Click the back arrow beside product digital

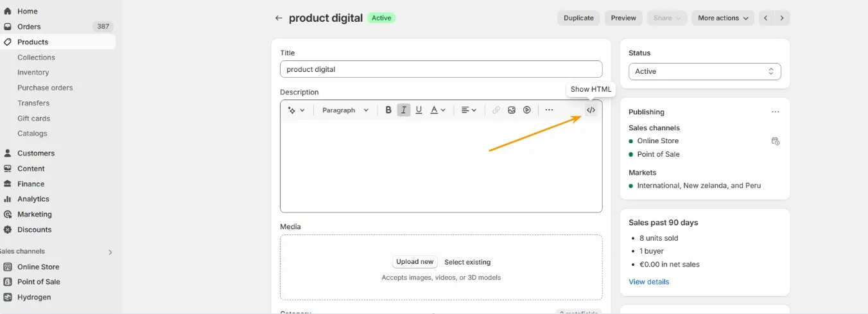[x=279, y=18]
